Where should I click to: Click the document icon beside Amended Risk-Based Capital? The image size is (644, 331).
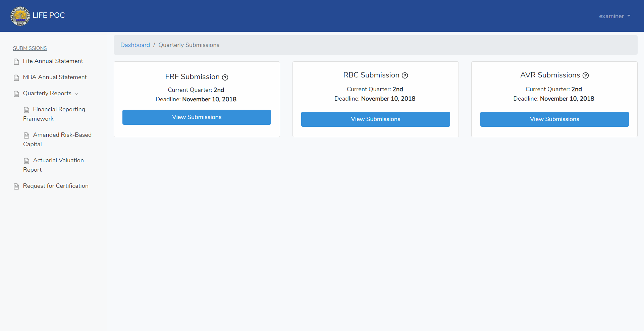coord(26,135)
